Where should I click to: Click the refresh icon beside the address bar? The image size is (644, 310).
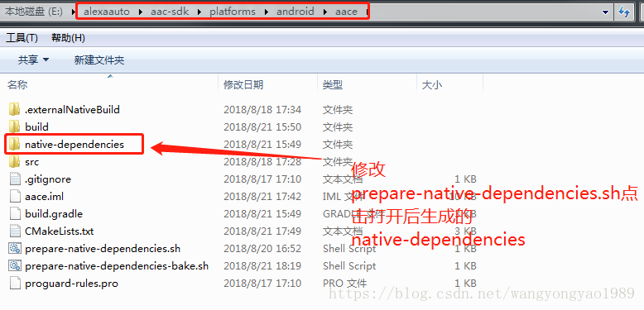(624, 12)
